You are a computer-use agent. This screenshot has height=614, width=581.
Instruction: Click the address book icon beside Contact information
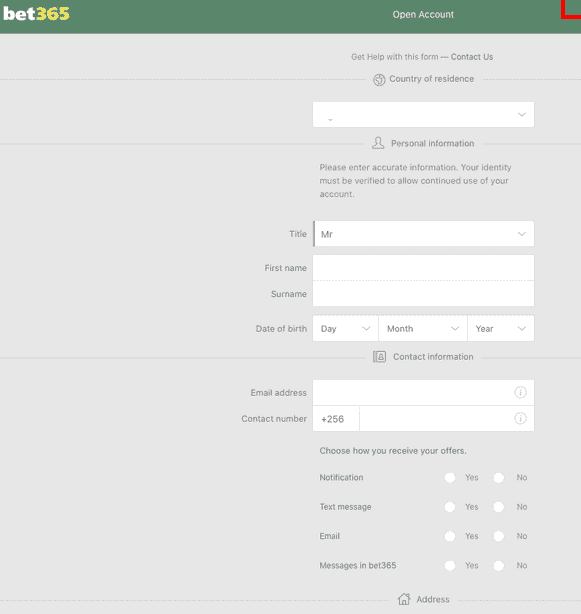[379, 357]
